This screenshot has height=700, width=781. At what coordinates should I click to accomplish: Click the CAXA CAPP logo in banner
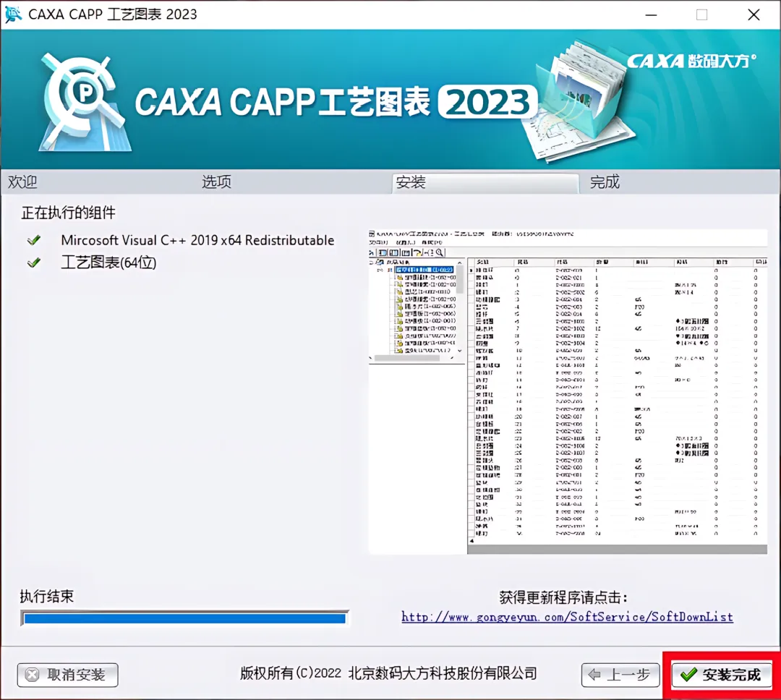[85, 102]
